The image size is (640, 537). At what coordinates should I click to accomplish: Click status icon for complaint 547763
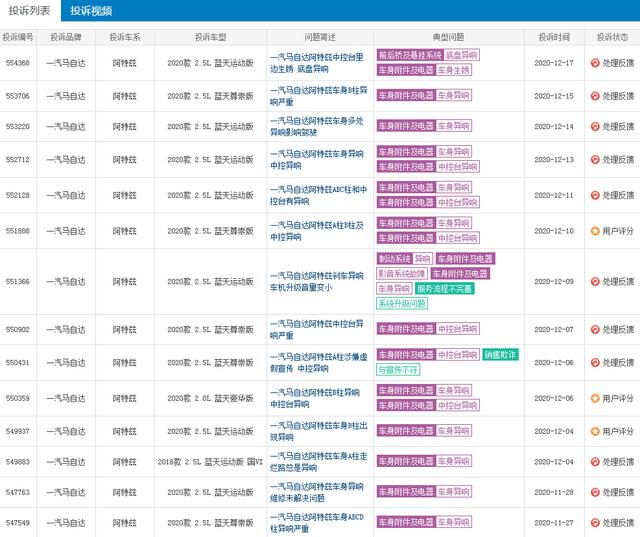(x=595, y=492)
